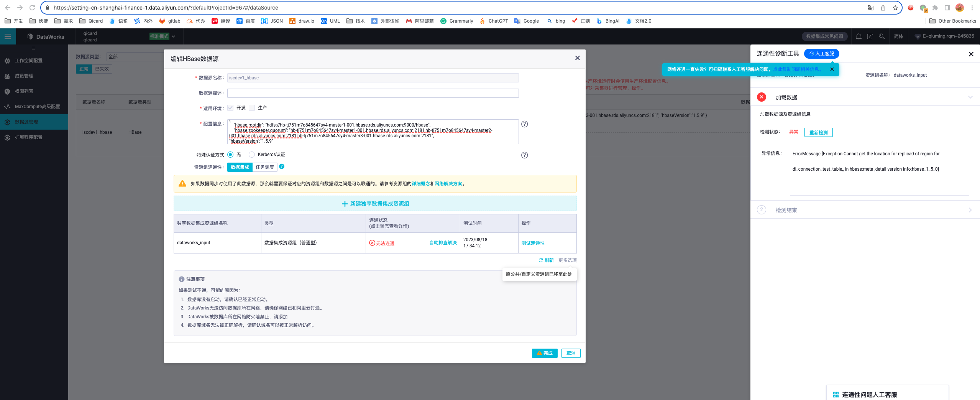The height and width of the screenshot is (400, 980).
Task: Close the 连通性诊断工具 panel
Action: coord(971,54)
